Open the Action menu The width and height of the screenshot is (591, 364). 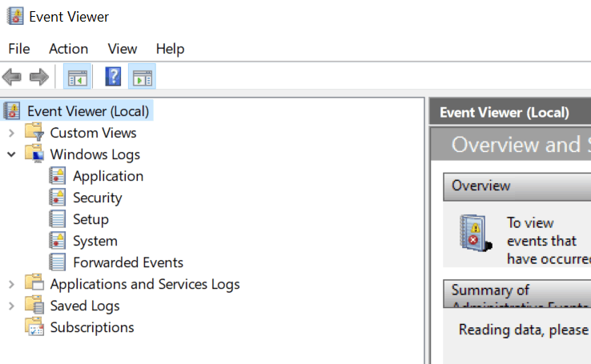pos(69,49)
